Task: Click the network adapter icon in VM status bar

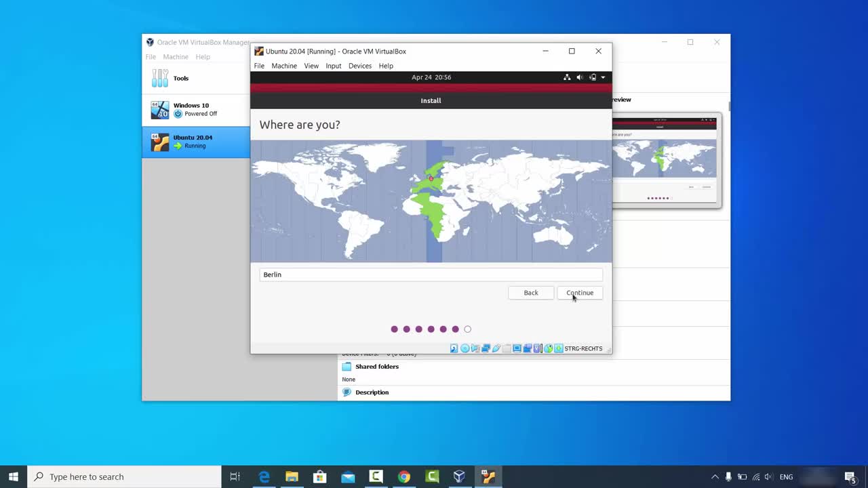Action: point(486,348)
